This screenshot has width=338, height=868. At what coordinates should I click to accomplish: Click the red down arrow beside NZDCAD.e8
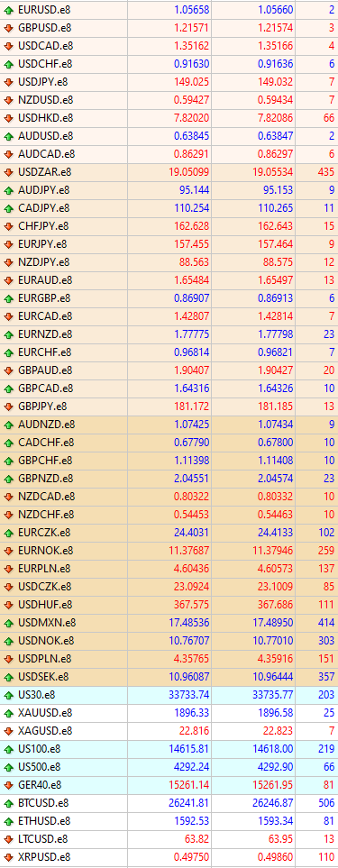click(x=8, y=497)
